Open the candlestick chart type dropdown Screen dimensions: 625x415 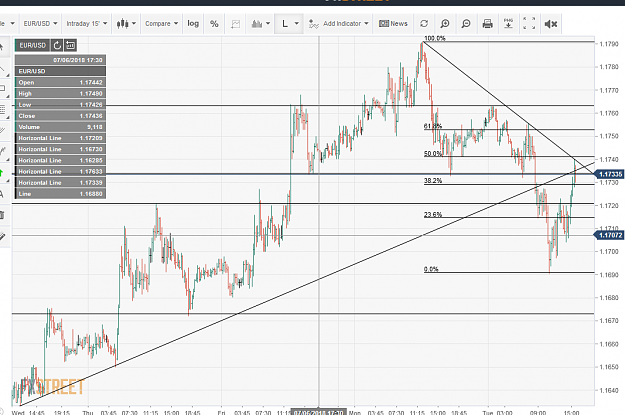click(126, 24)
